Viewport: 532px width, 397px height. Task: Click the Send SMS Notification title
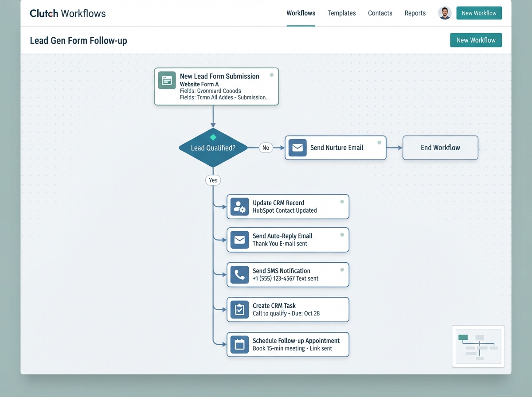click(281, 271)
